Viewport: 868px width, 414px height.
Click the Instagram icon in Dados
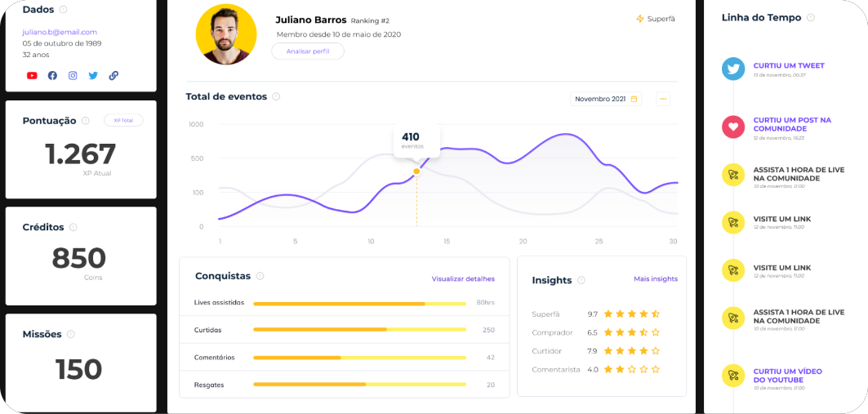pos(73,75)
